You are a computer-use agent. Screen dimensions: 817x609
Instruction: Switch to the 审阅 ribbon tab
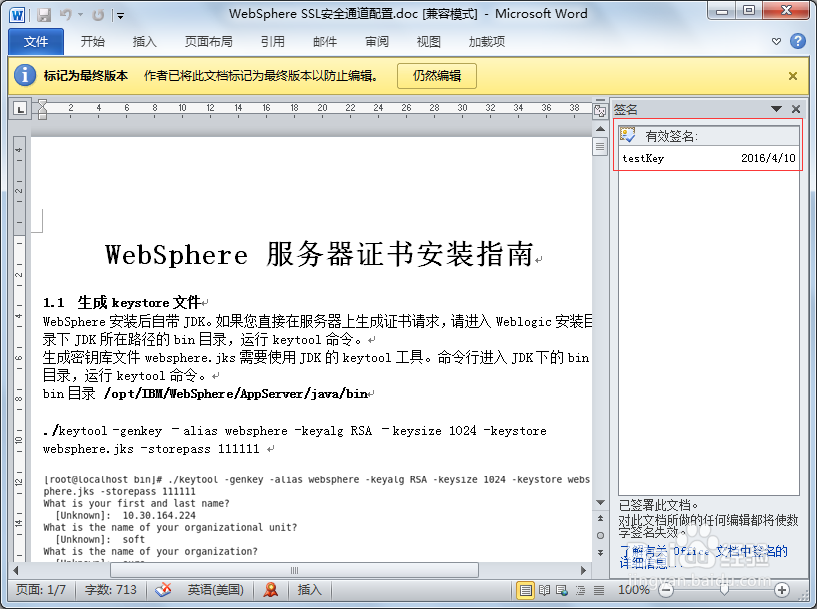[x=376, y=41]
